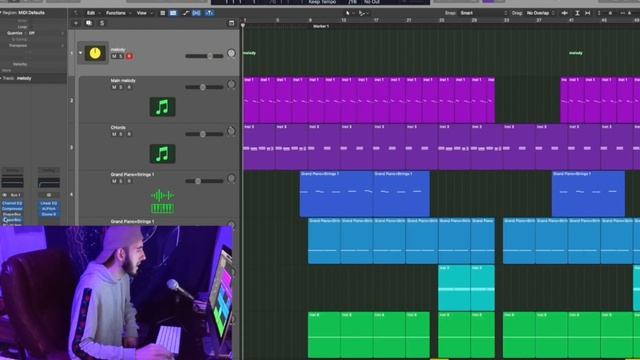The image size is (640, 360).
Task: Open the Snap Smart dropdown
Action: click(484, 13)
